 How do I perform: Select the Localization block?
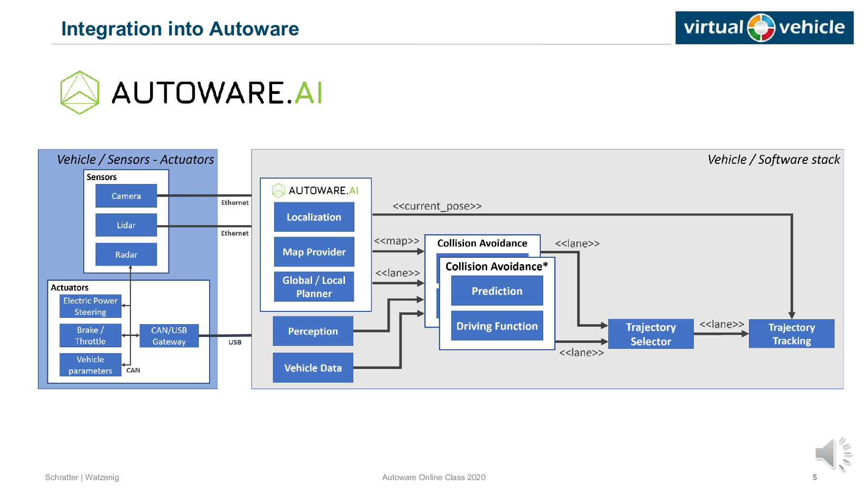(314, 217)
